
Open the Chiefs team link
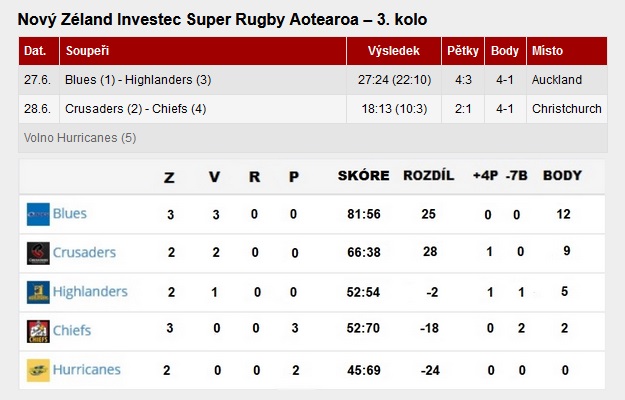click(x=72, y=330)
